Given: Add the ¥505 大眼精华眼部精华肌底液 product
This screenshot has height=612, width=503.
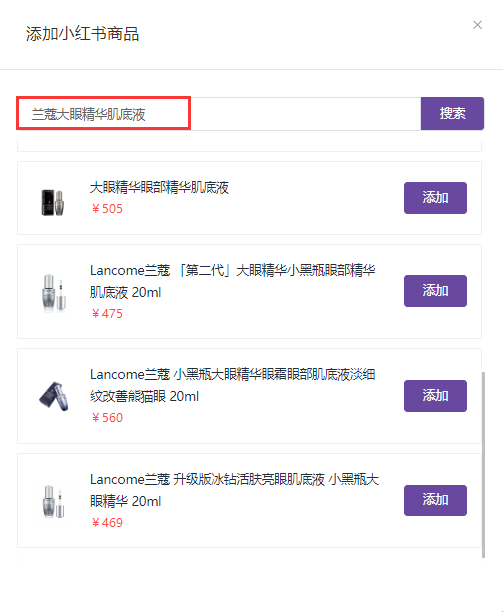Looking at the screenshot, I should coord(435,198).
